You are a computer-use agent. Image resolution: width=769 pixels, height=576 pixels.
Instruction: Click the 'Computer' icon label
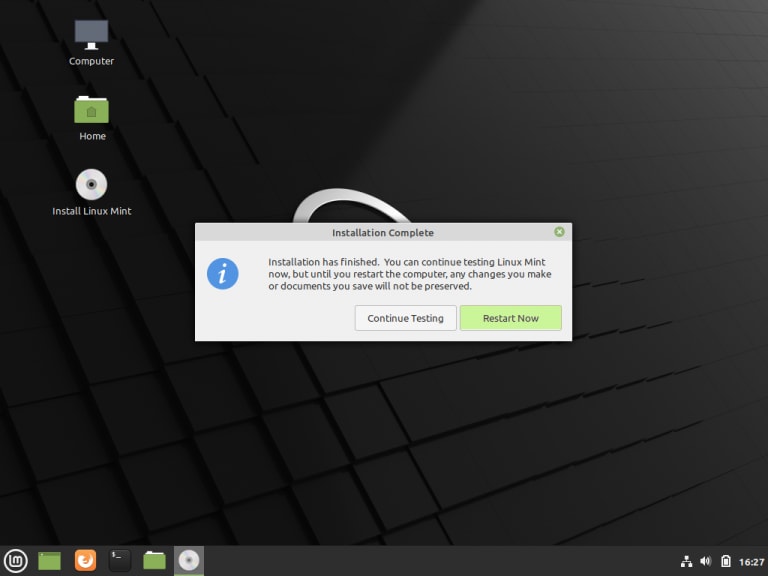click(x=91, y=61)
